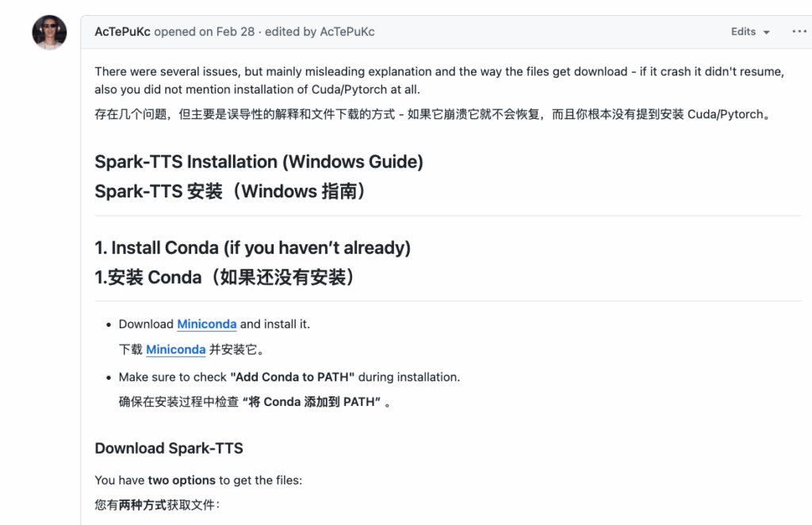812x525 pixels.
Task: Click AcTePuKc name after 'edited by'
Action: [x=347, y=32]
